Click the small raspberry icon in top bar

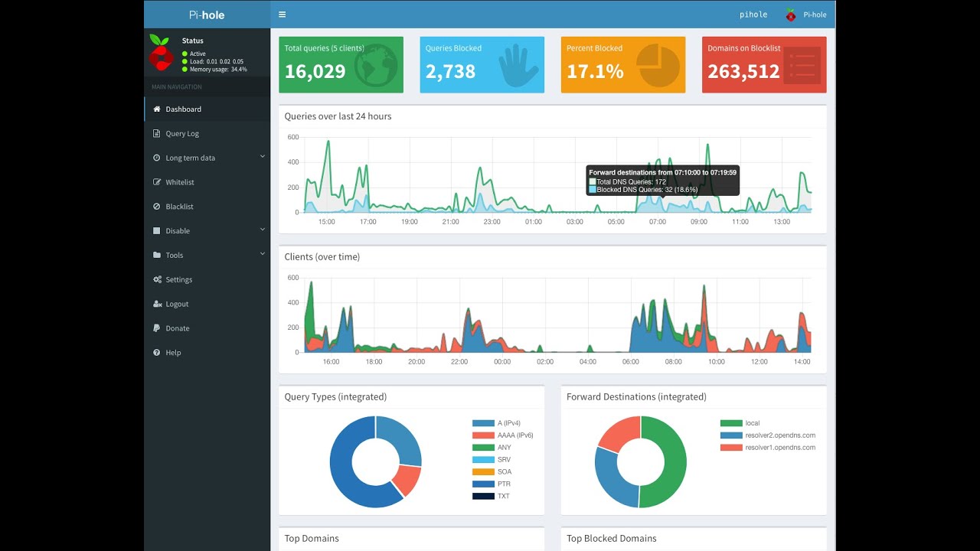coord(791,15)
